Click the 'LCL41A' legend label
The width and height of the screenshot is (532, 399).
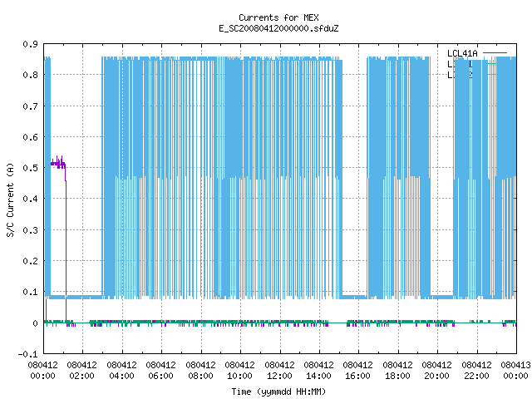(x=462, y=53)
